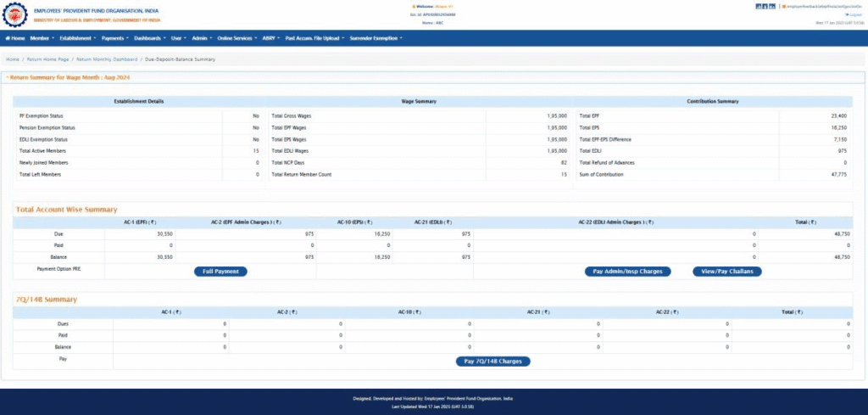Click the Logout icon at top right
The height and width of the screenshot is (415, 868).
(x=849, y=14)
